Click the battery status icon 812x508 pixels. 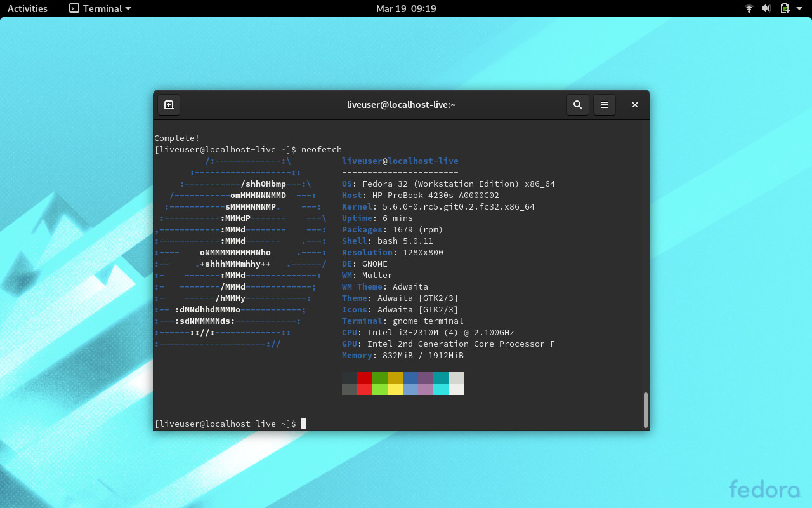coord(785,8)
